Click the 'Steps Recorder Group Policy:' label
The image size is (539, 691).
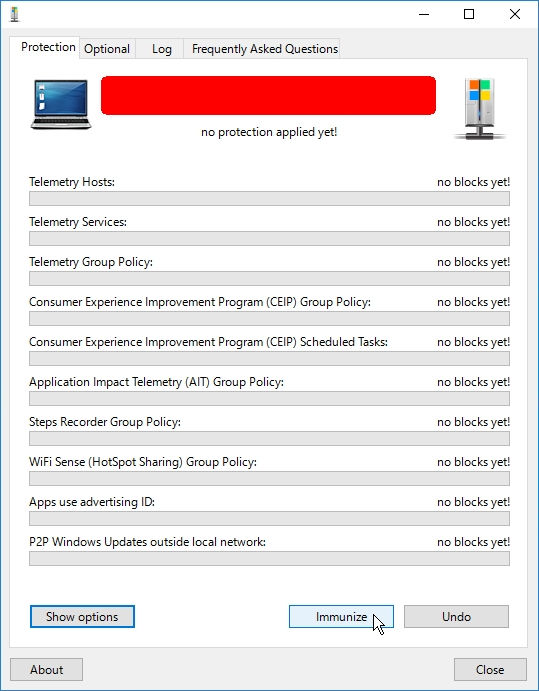105,422
